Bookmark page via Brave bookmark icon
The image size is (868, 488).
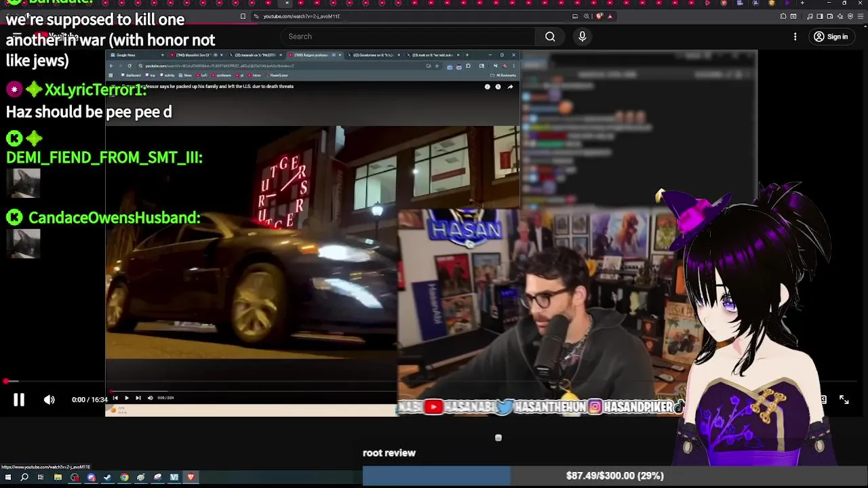[x=243, y=16]
